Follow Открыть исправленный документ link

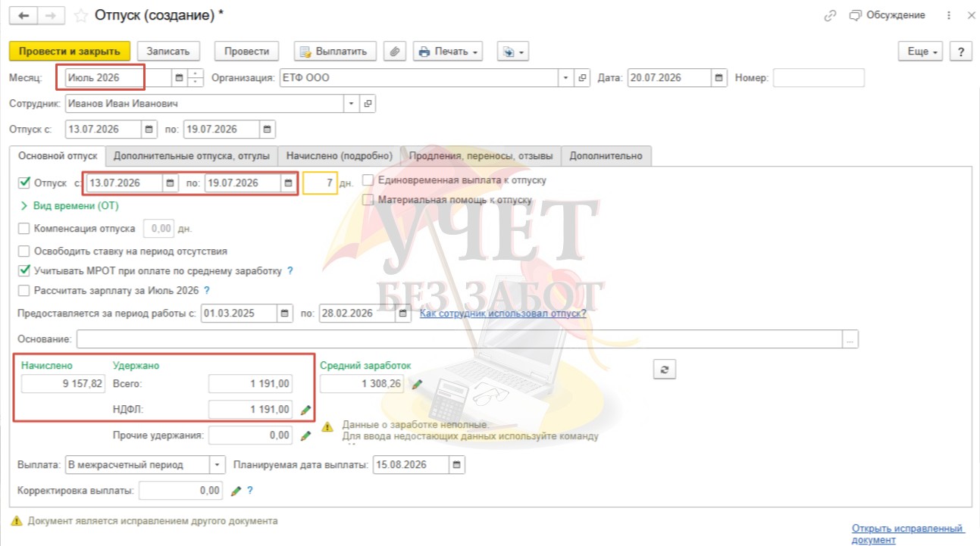point(909,534)
